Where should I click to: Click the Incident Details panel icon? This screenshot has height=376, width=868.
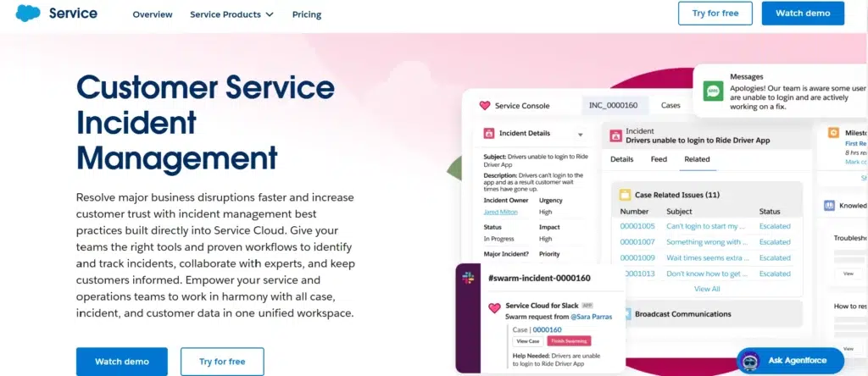489,133
